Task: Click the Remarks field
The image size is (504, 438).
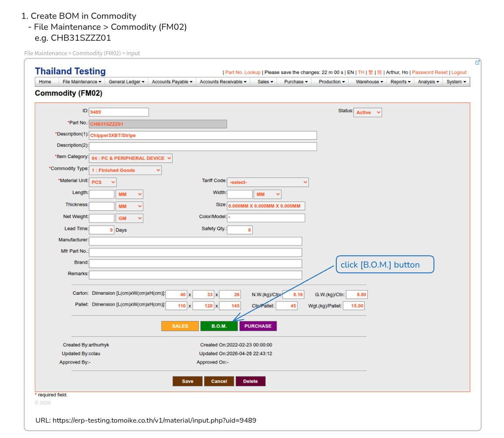Action: [195, 275]
